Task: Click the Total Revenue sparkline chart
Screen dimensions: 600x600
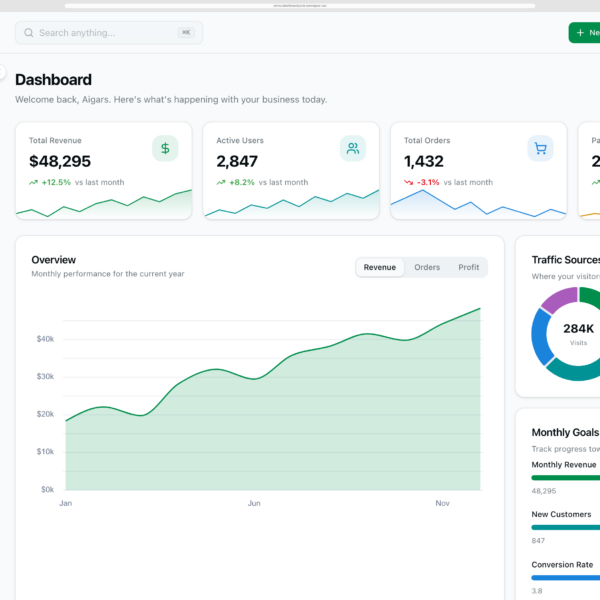Action: tap(104, 204)
